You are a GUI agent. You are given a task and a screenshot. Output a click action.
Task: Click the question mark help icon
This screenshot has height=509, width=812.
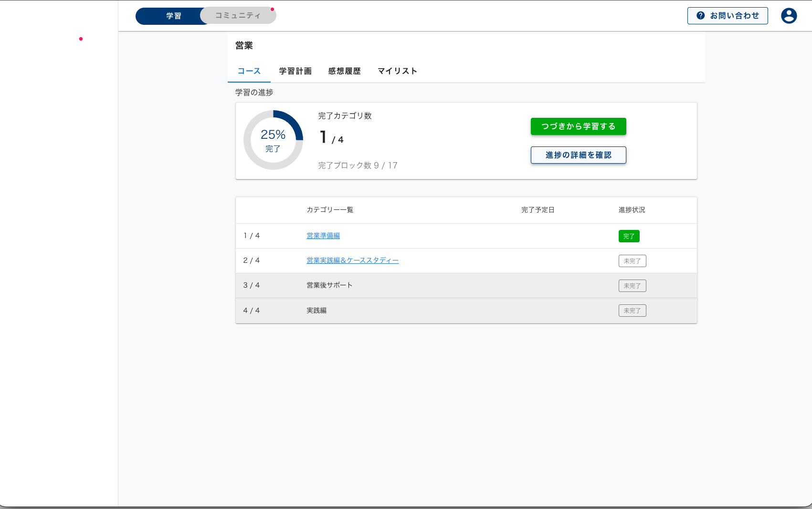pos(700,15)
